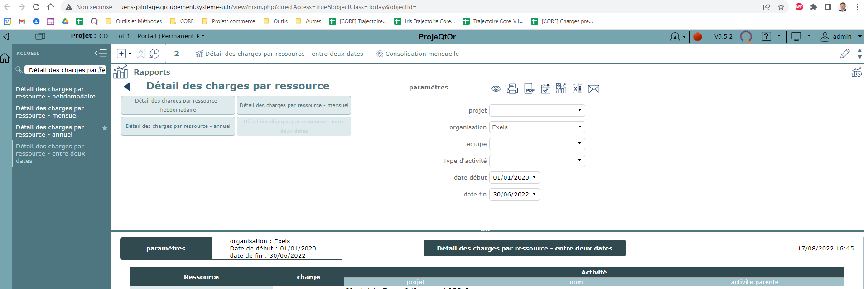Open the scheduled reports chart-clock icon

856,72
